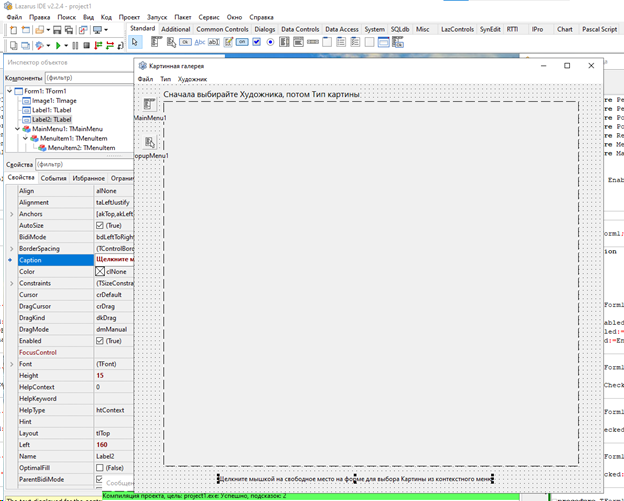The image size is (624, 501).
Task: Click the Свойства filter field
Action: click(84, 164)
